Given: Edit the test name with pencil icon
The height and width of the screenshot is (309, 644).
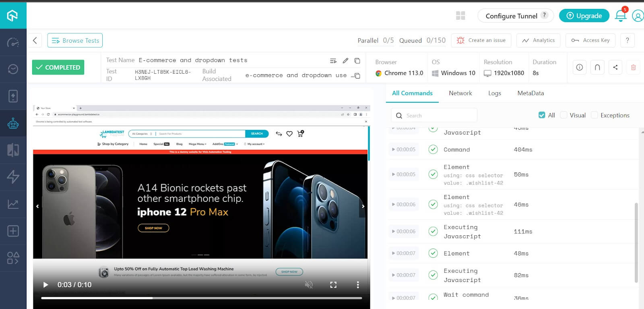Looking at the screenshot, I should (345, 60).
